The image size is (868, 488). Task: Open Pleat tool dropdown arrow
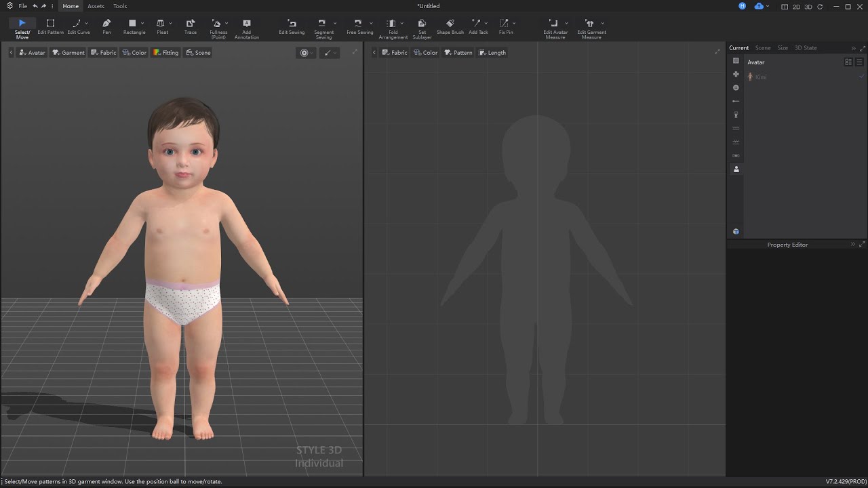tap(170, 23)
